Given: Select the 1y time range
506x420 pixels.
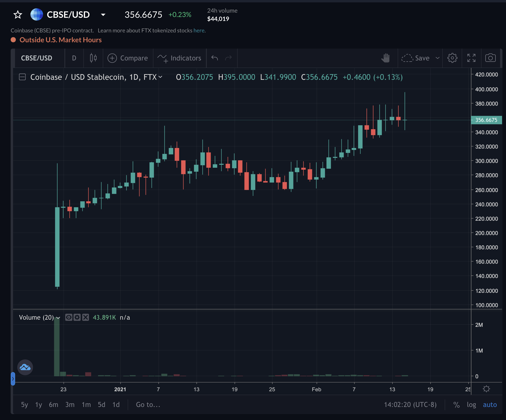Looking at the screenshot, I should tap(39, 405).
